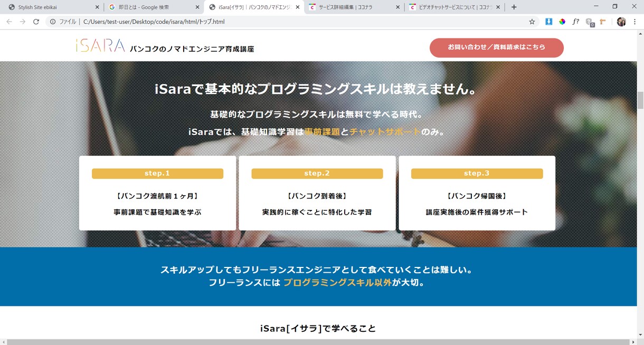This screenshot has height=345, width=644.
Task: Click the highlighted 事前課題 text
Action: pyautogui.click(x=323, y=131)
